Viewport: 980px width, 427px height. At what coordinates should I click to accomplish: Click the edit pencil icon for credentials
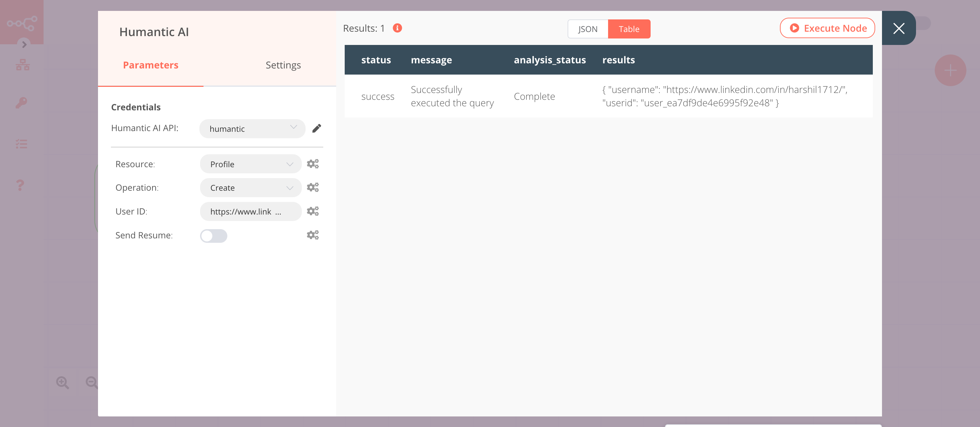point(317,129)
